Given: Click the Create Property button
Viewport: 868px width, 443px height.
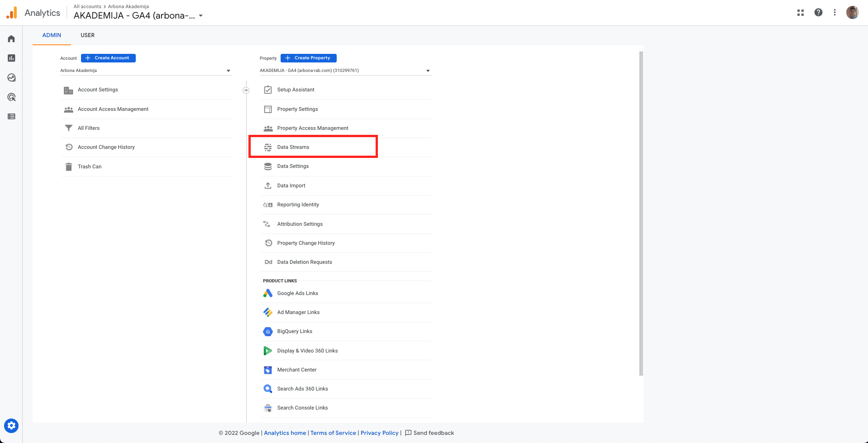Looking at the screenshot, I should [x=309, y=58].
